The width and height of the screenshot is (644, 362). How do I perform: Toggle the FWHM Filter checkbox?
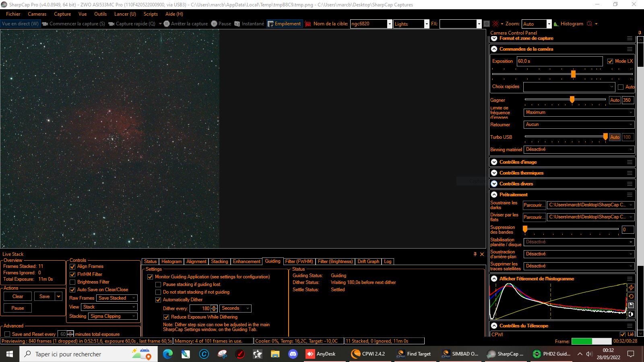(72, 274)
